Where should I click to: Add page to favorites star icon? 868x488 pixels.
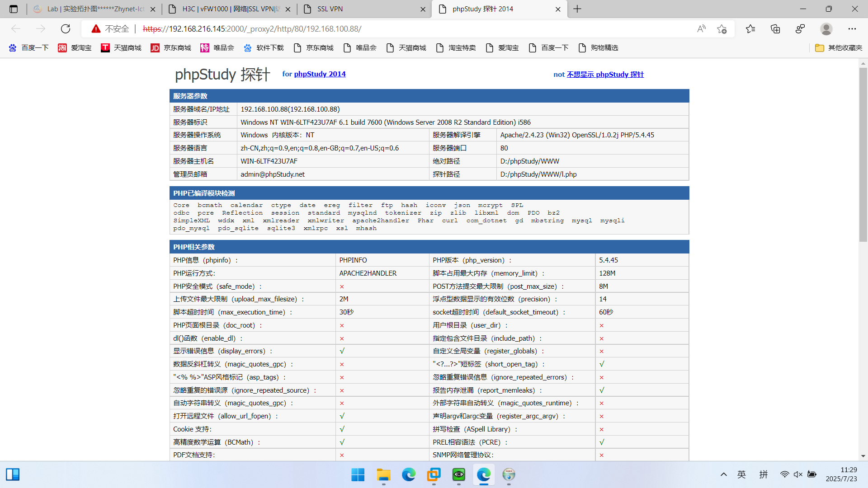[722, 29]
